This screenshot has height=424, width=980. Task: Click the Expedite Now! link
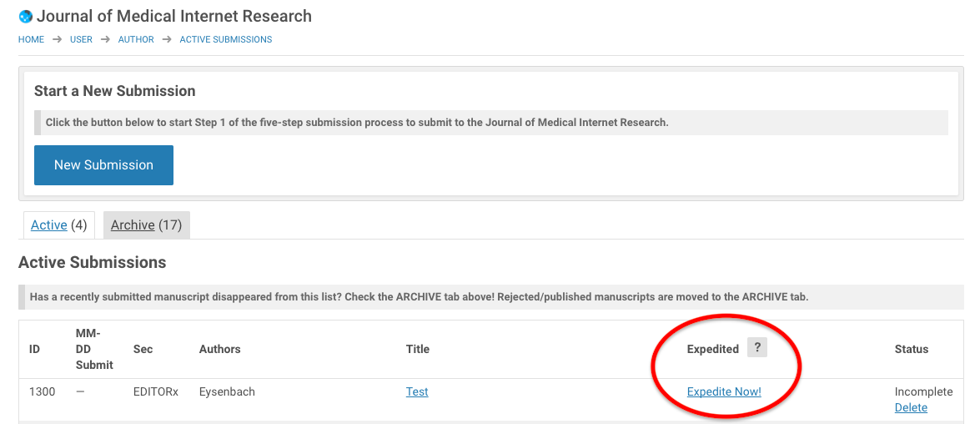point(724,391)
